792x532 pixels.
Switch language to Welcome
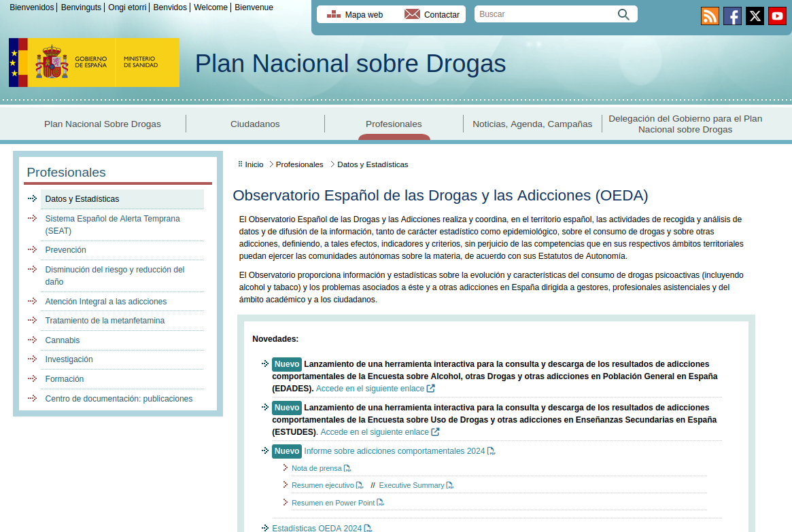(x=211, y=7)
